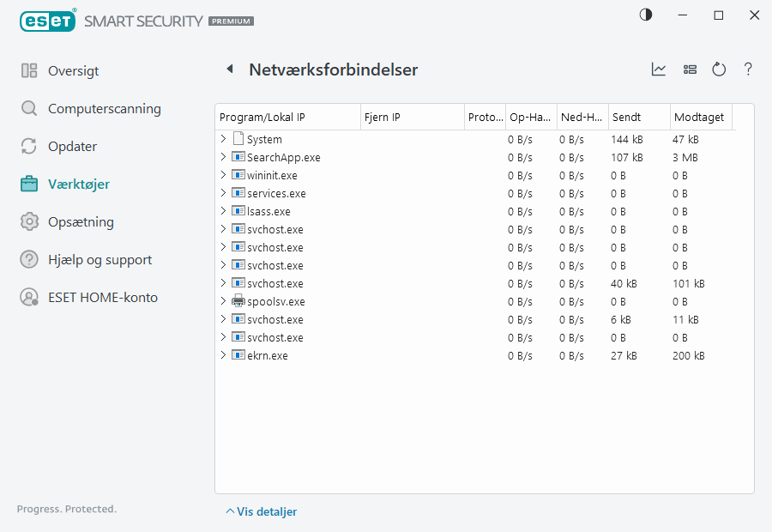772x532 pixels.
Task: Open the Opsætning settings page
Action: click(x=81, y=222)
